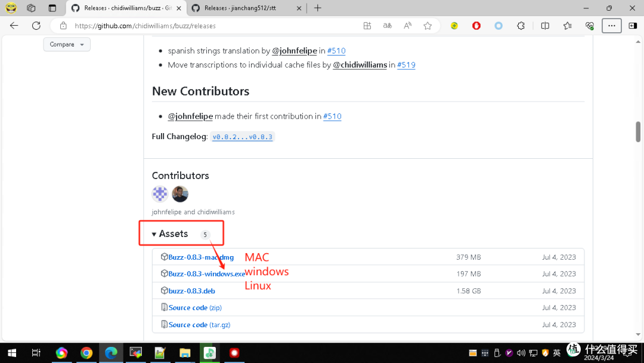
Task: Open @chidiwilliams profile link
Action: click(x=360, y=65)
